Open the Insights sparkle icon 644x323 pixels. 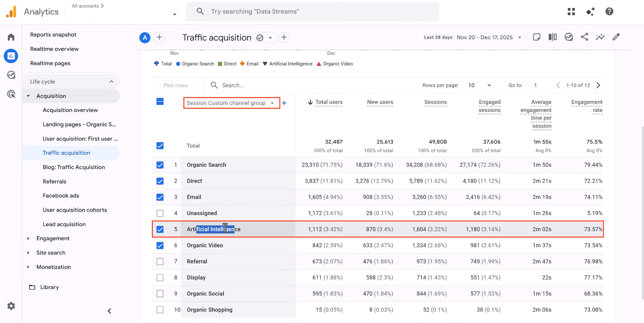coord(600,37)
